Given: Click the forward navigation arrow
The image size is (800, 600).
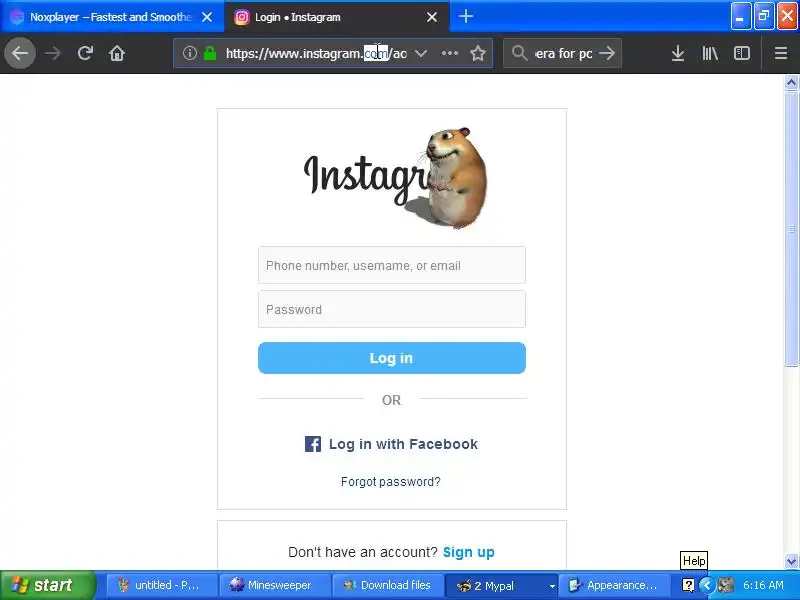Looking at the screenshot, I should (x=53, y=53).
